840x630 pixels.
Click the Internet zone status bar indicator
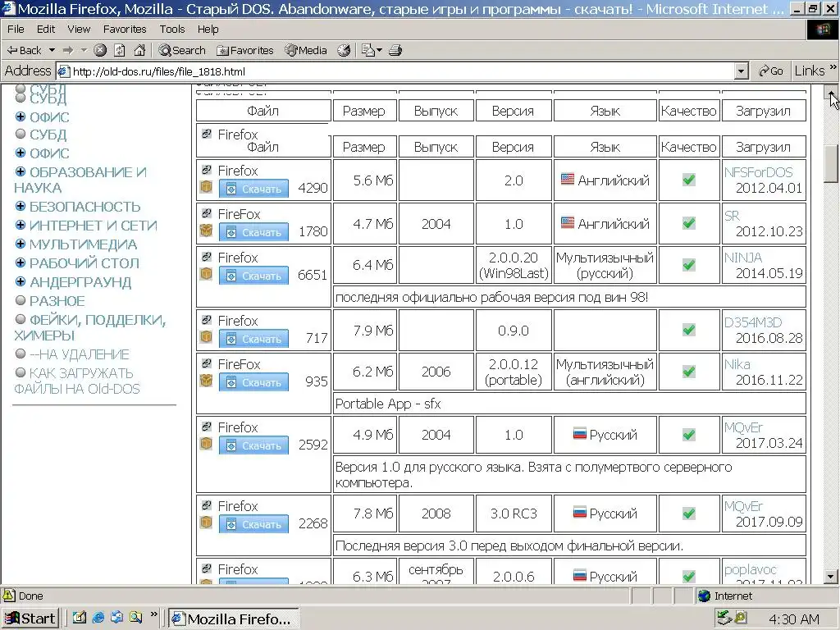[x=725, y=596]
